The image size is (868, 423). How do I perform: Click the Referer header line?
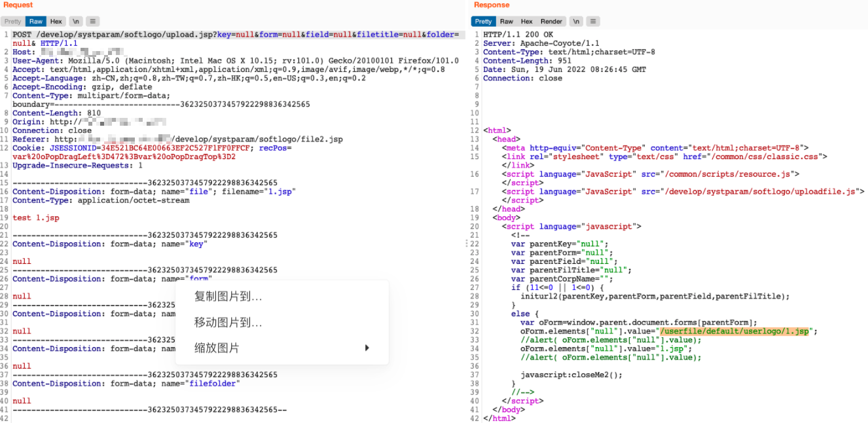pyautogui.click(x=177, y=139)
